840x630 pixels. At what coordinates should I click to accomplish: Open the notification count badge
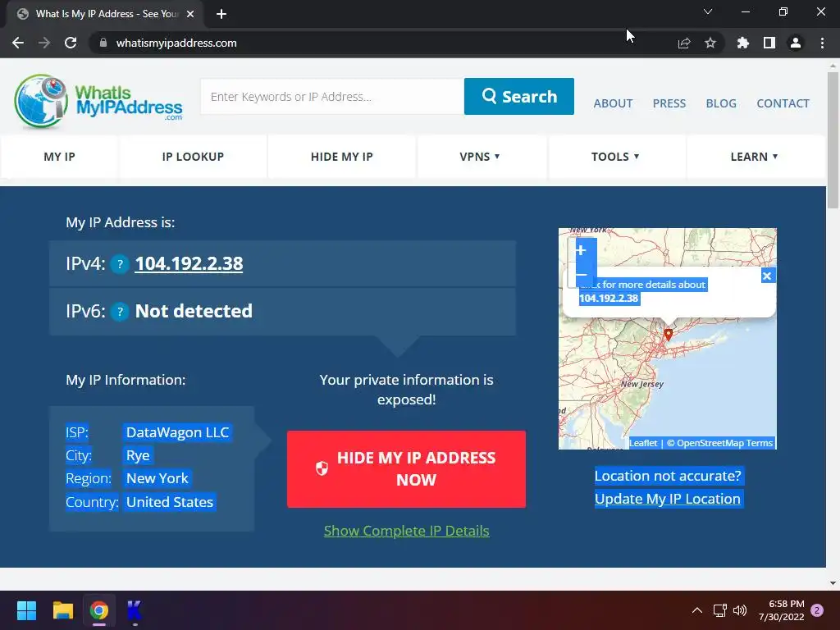tap(817, 610)
